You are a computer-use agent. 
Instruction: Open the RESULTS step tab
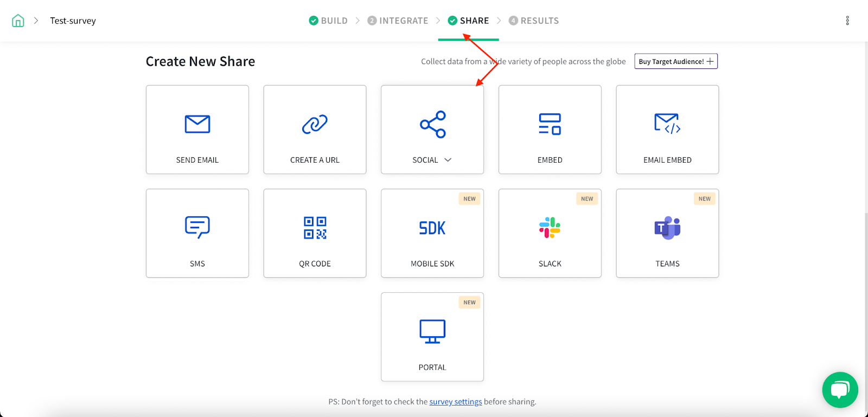click(534, 21)
